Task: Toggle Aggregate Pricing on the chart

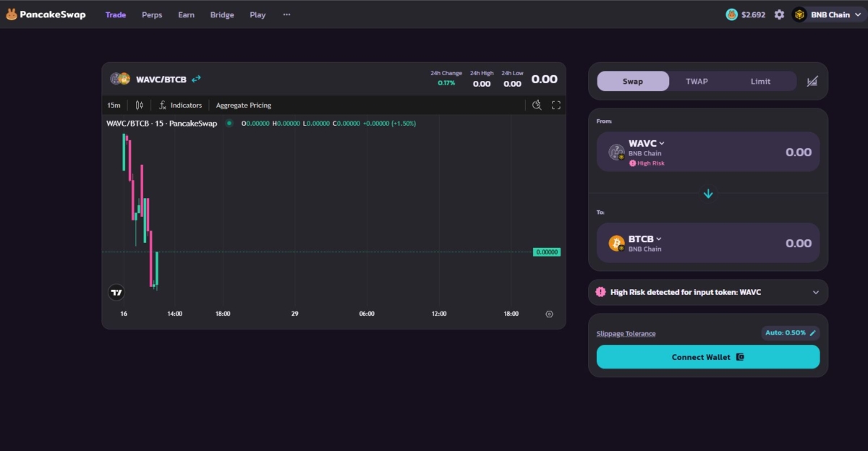Action: pyautogui.click(x=243, y=105)
